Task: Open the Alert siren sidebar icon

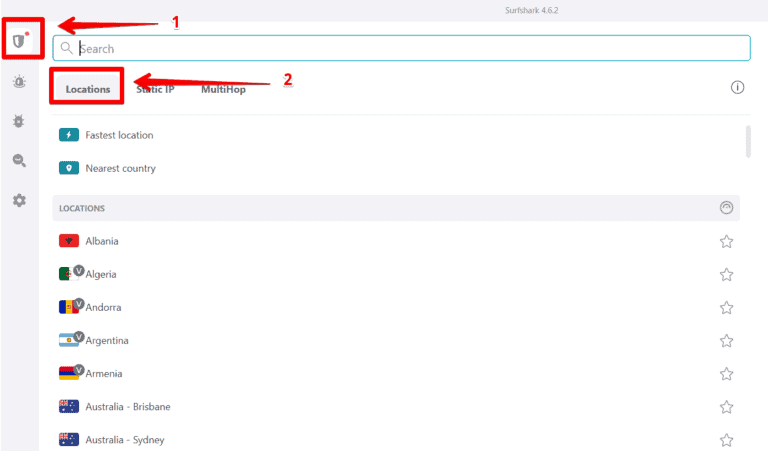Action: click(19, 82)
